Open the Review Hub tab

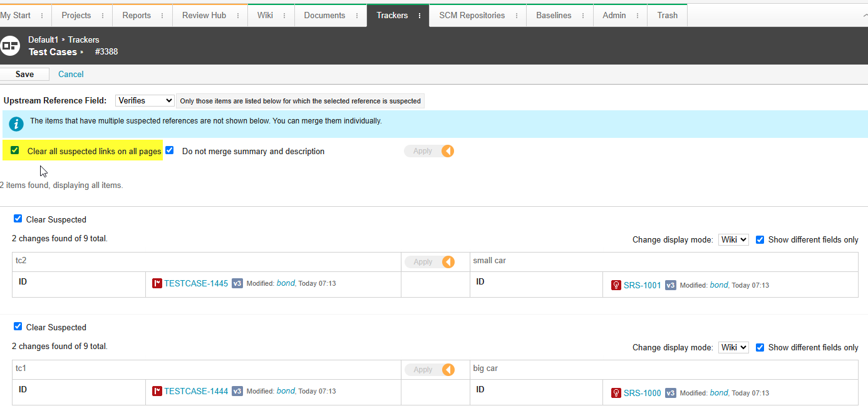tap(203, 15)
